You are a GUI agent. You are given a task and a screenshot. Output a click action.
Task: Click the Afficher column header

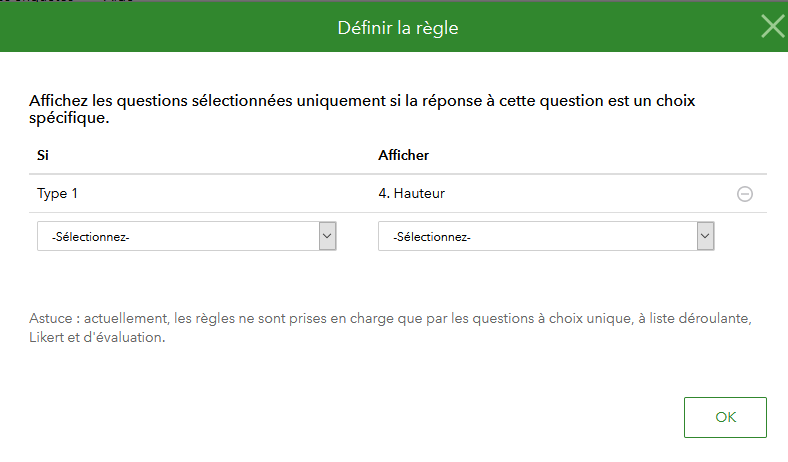pos(404,155)
